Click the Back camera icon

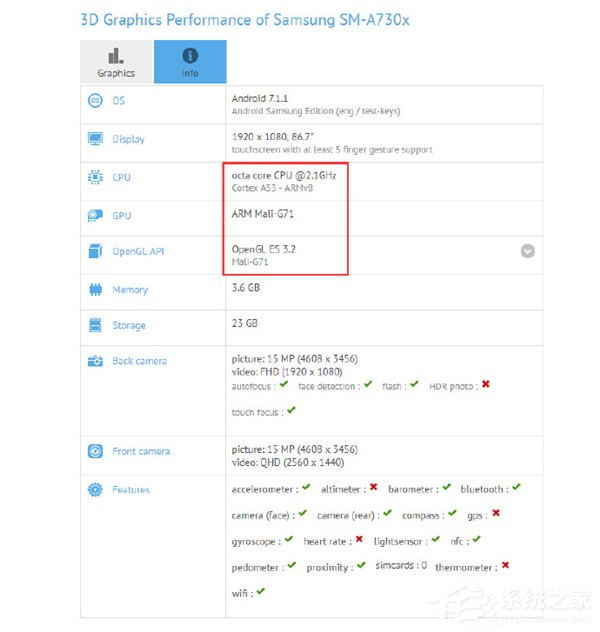pyautogui.click(x=96, y=361)
